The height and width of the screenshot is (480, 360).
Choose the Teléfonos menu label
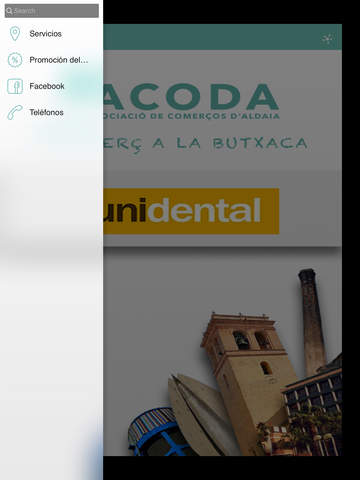[x=46, y=112]
